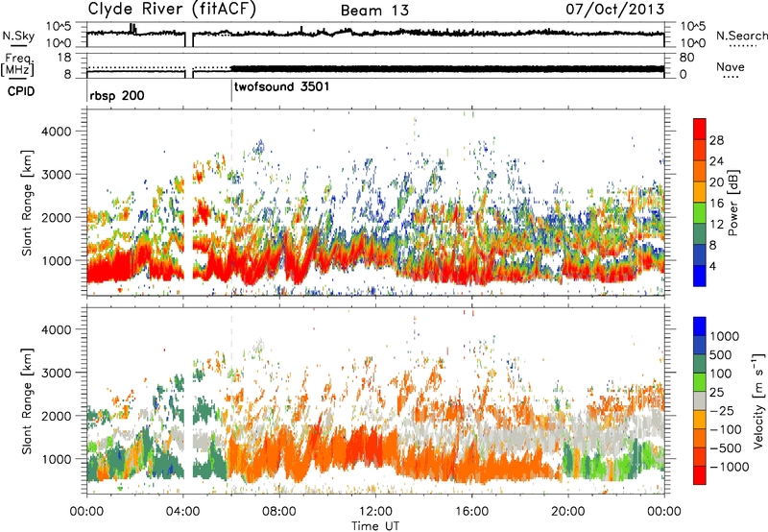Click the "4" power colorbar tick

(x=712, y=267)
